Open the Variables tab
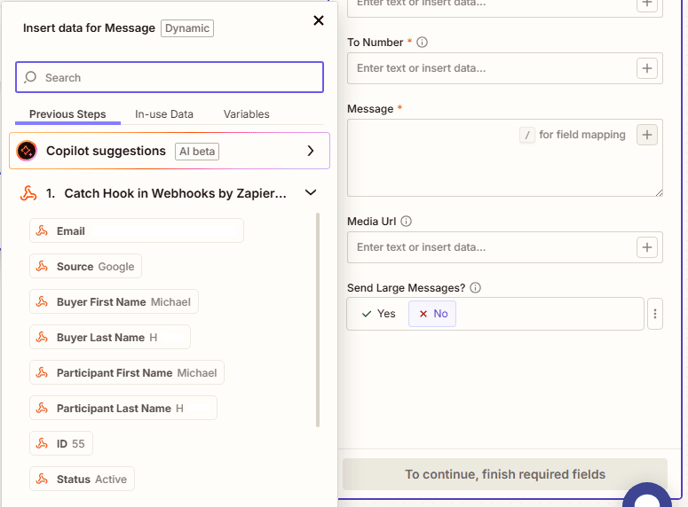The image size is (688, 507). pos(246,114)
